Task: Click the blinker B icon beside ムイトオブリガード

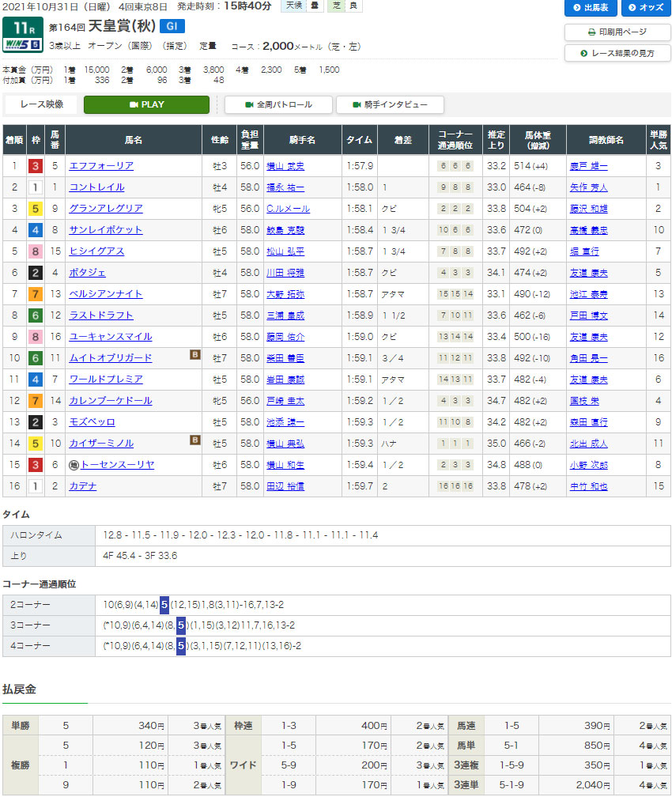Action: 194,356
